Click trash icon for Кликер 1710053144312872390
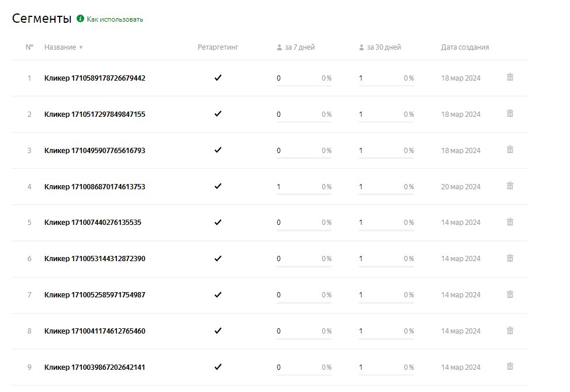570x392 pixels. (x=510, y=258)
